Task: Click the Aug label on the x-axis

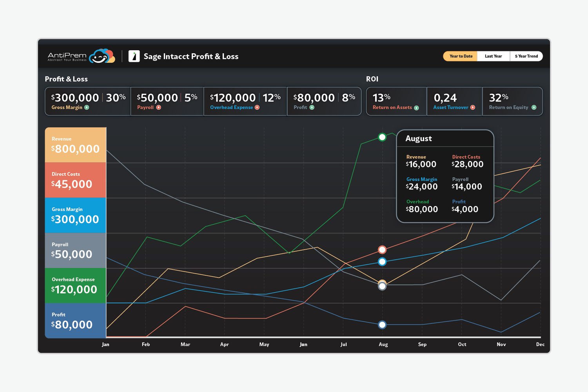Action: click(383, 344)
